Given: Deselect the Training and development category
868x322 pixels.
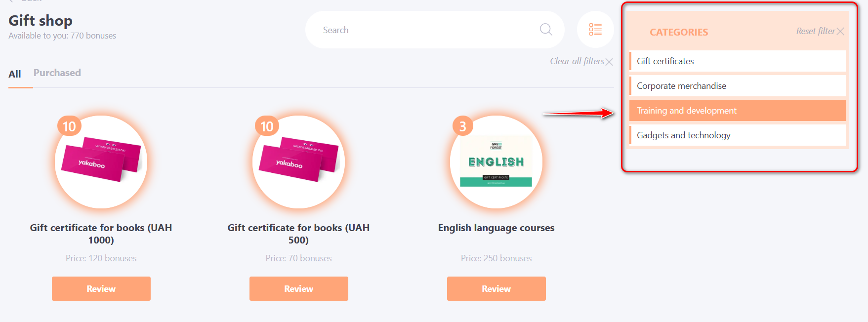Looking at the screenshot, I should click(737, 111).
